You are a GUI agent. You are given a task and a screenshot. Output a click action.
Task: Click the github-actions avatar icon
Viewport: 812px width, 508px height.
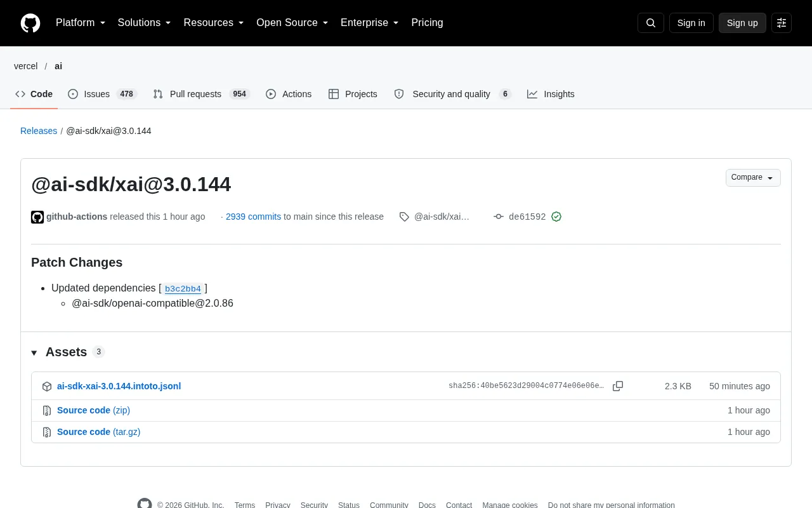tap(37, 217)
